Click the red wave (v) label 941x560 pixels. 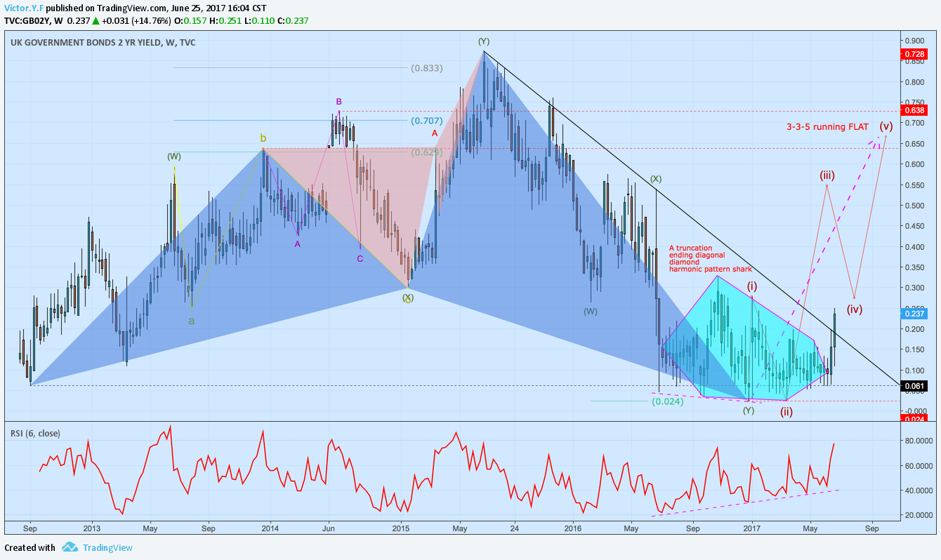pyautogui.click(x=886, y=126)
